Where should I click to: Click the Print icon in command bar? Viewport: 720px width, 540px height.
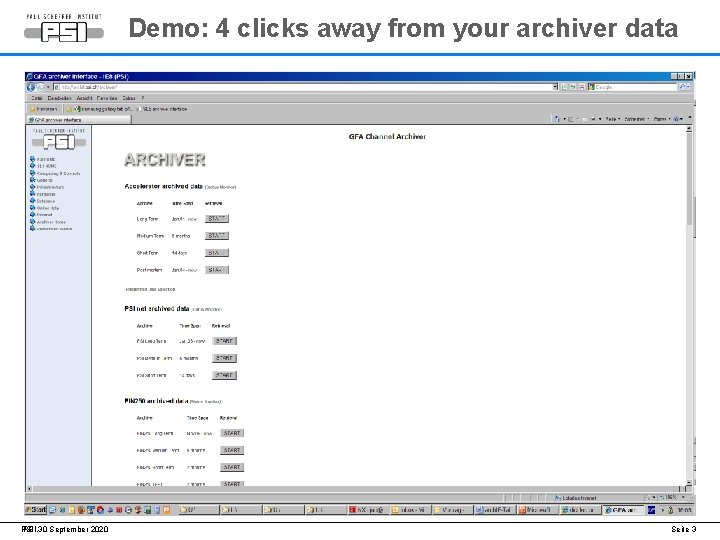coord(592,119)
